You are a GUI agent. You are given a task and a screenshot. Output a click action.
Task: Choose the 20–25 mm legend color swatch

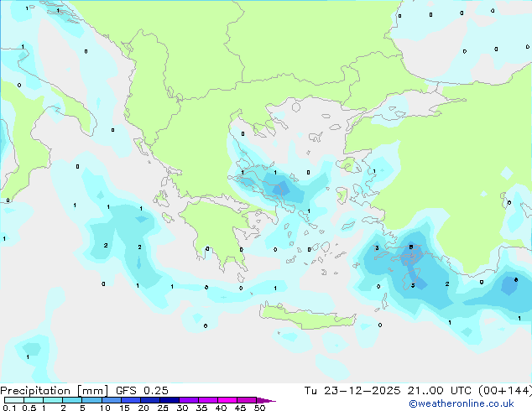click(x=150, y=400)
